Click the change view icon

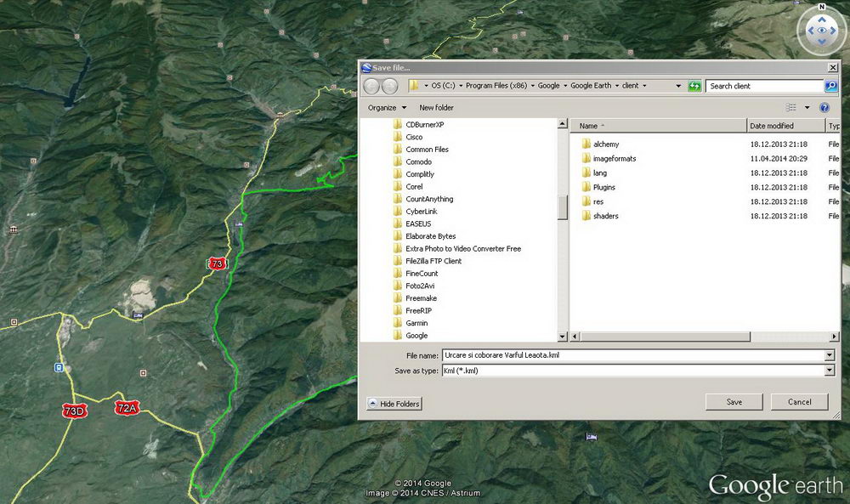(x=790, y=107)
